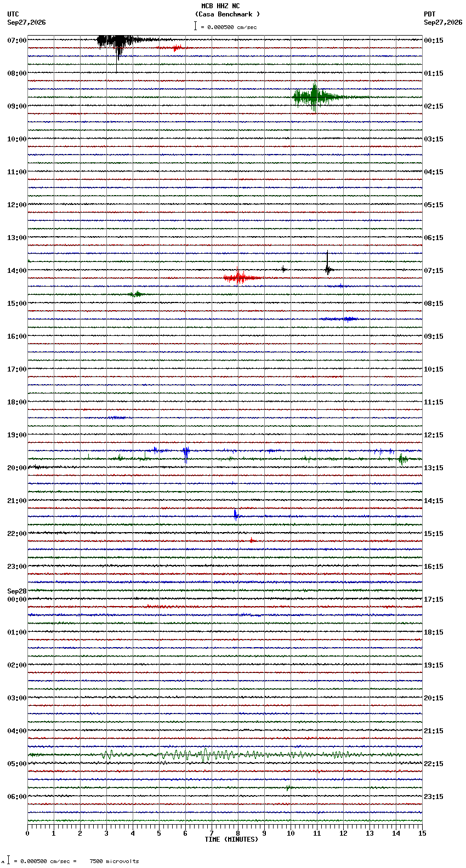Click the 'PDT' header label
The height and width of the screenshot is (868, 466).
[x=430, y=14]
